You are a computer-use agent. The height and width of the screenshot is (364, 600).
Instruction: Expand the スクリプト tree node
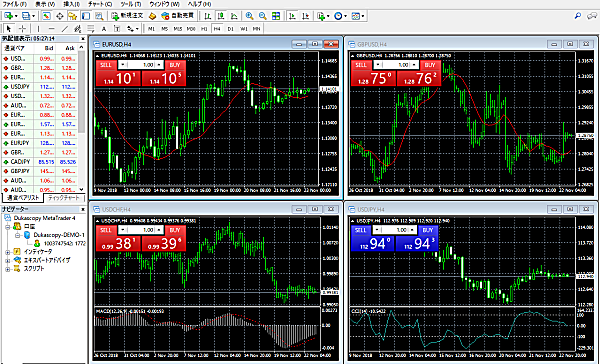pos(8,269)
